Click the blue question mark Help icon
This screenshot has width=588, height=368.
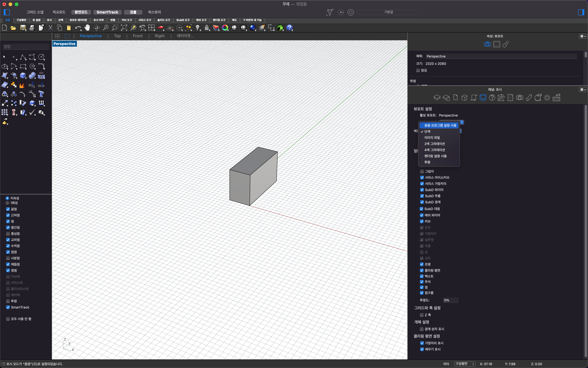point(289,28)
